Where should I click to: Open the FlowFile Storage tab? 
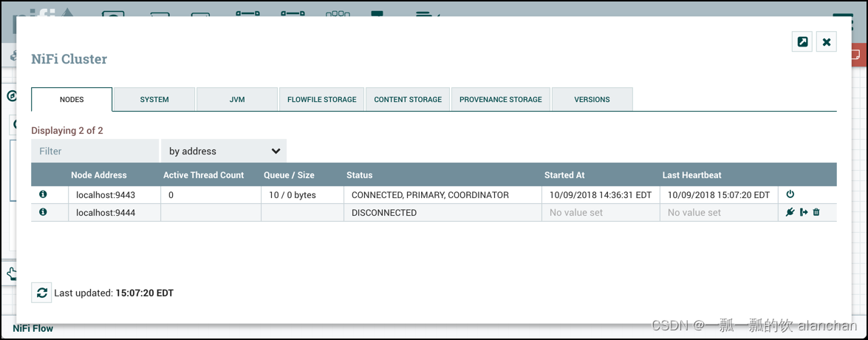coord(321,100)
